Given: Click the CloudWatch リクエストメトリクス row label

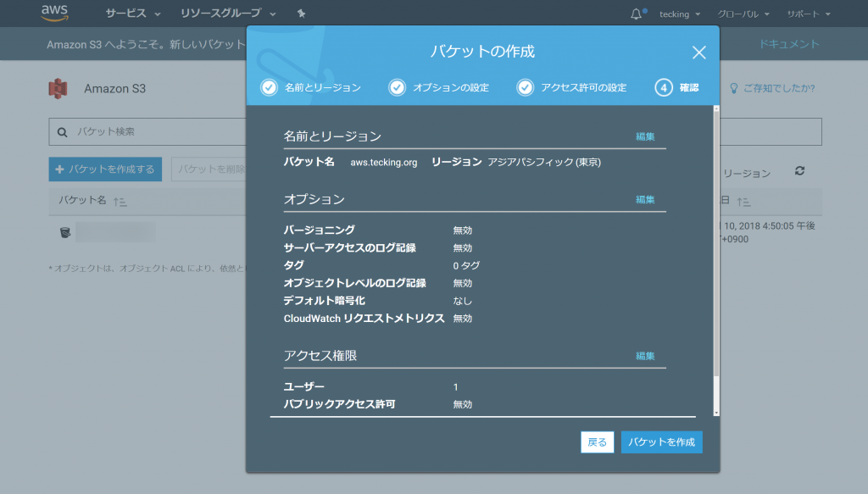Looking at the screenshot, I should [x=364, y=319].
